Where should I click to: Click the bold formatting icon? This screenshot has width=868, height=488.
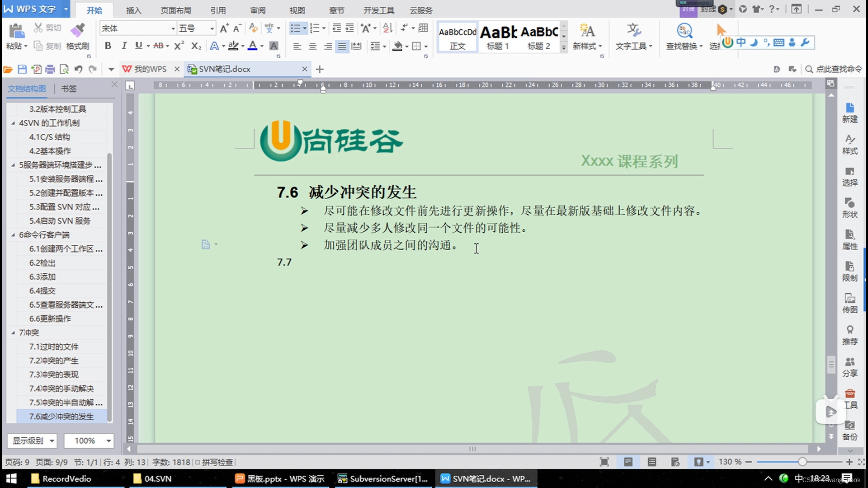pyautogui.click(x=108, y=46)
